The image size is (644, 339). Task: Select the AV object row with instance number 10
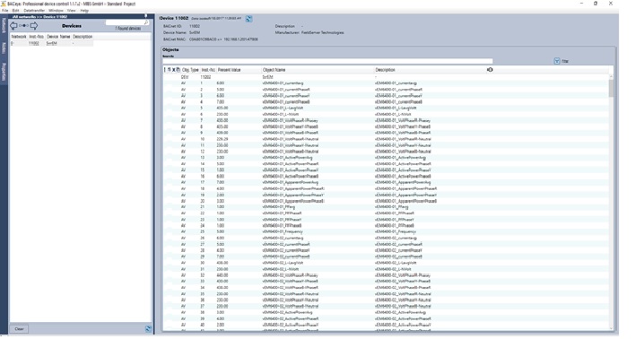pyautogui.click(x=386, y=139)
